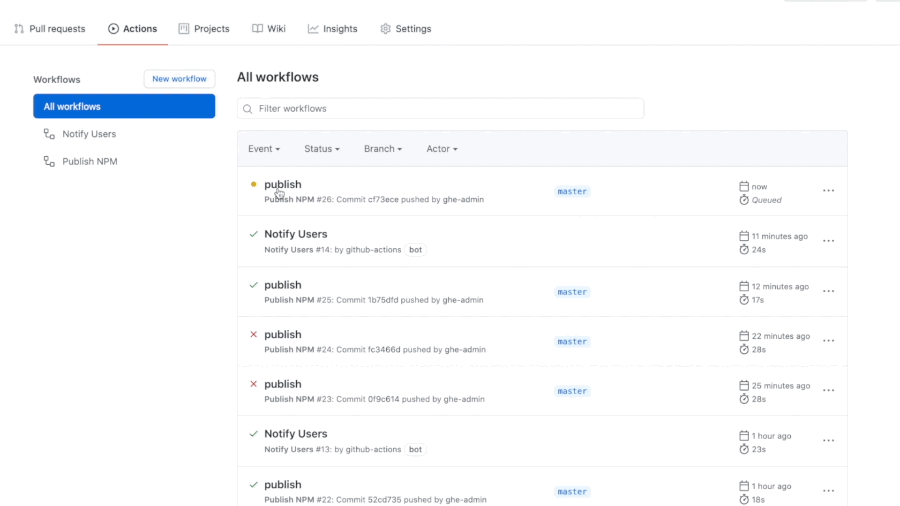Click master branch label on run #24
Image resolution: width=900 pixels, height=506 pixels.
pyautogui.click(x=572, y=341)
